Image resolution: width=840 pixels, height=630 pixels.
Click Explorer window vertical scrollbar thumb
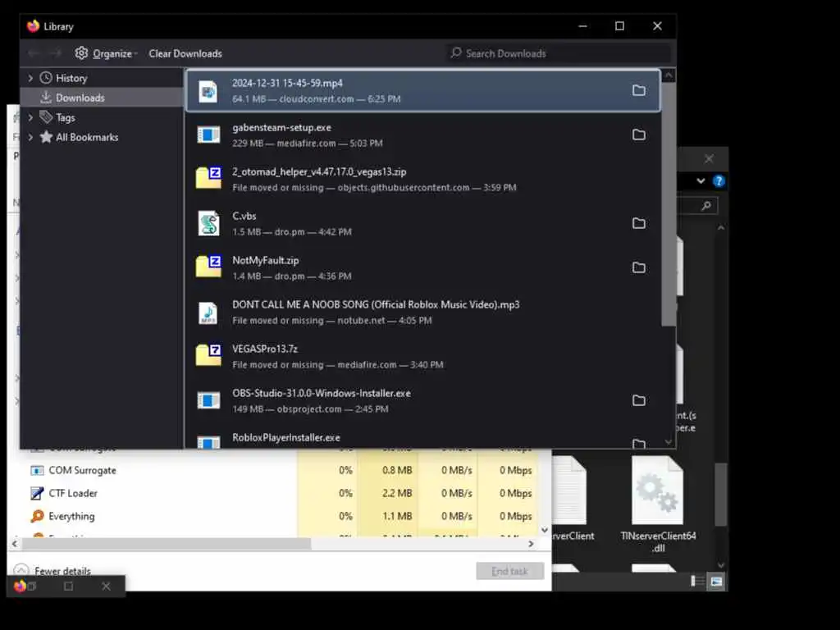(x=721, y=494)
